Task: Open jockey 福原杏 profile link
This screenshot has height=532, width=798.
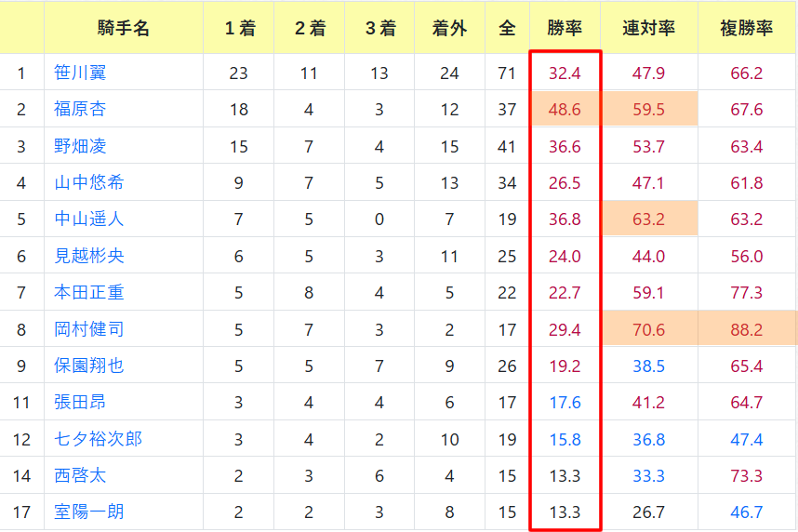Action: (x=80, y=109)
